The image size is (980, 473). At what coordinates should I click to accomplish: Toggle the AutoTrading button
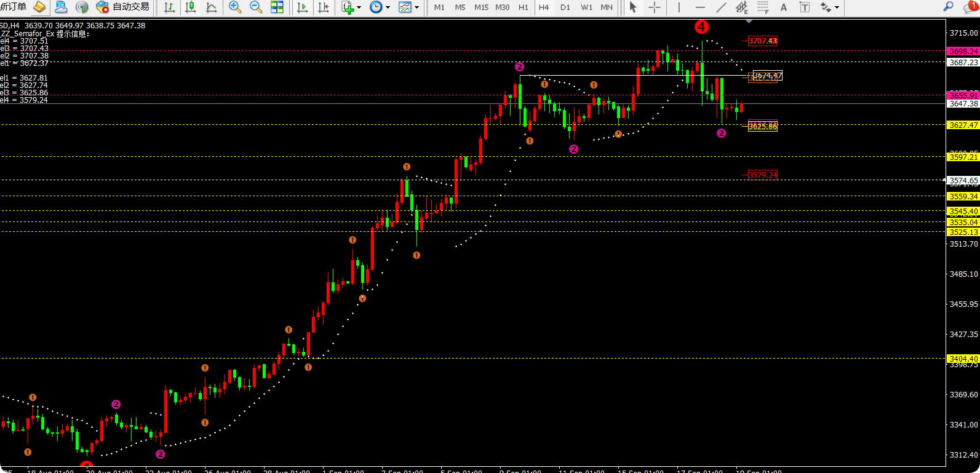click(x=123, y=7)
